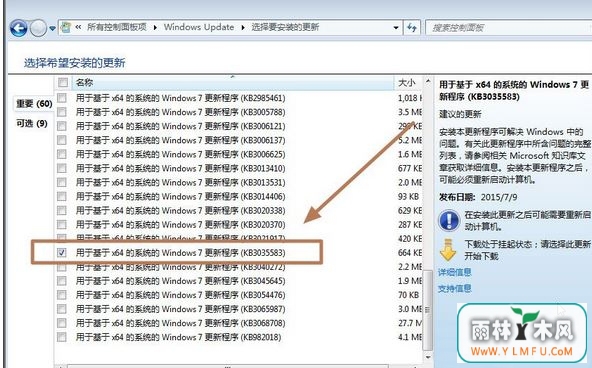Image resolution: width=592 pixels, height=368 pixels.
Task: Switch to 重要 (60) updates group
Action: pos(34,103)
